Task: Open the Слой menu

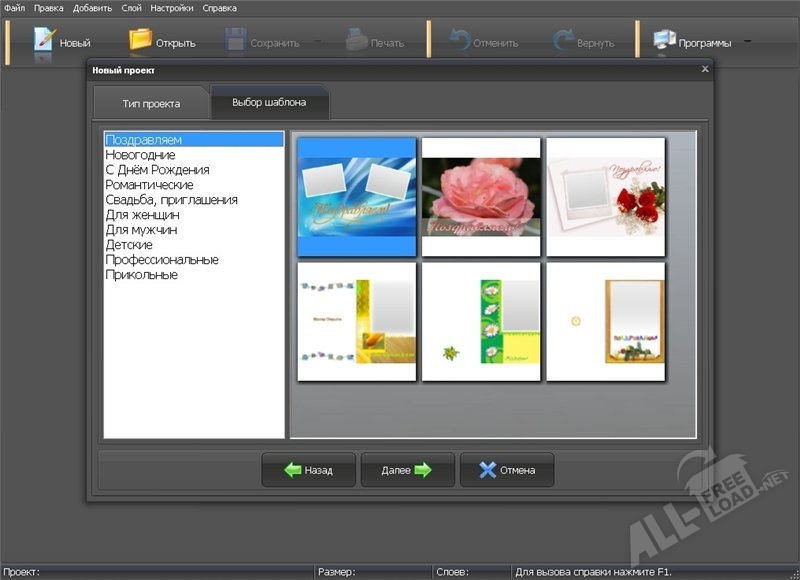Action: 131,8
